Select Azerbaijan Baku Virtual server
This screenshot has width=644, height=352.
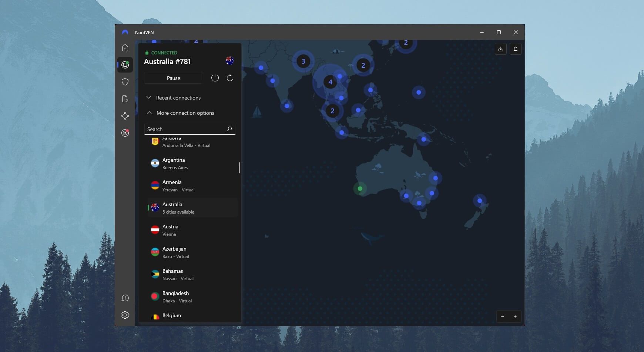coord(192,252)
